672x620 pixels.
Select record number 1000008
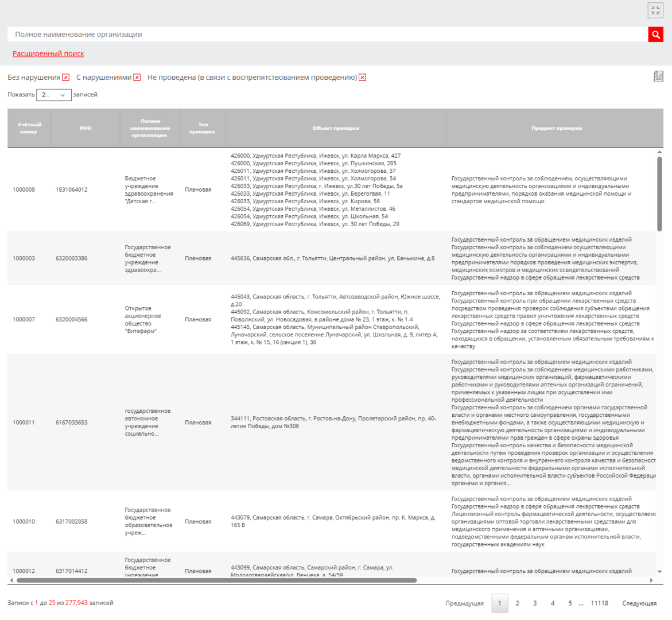point(24,189)
